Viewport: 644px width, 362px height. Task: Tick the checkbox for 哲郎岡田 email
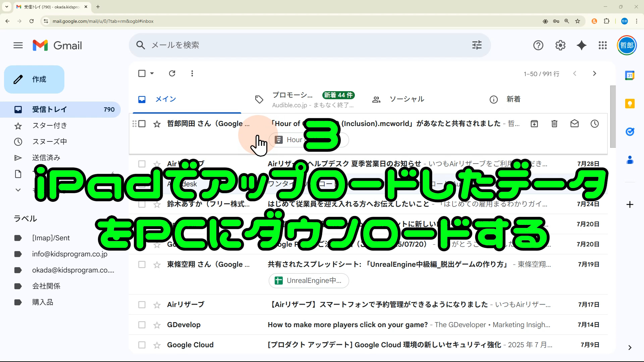click(x=142, y=124)
